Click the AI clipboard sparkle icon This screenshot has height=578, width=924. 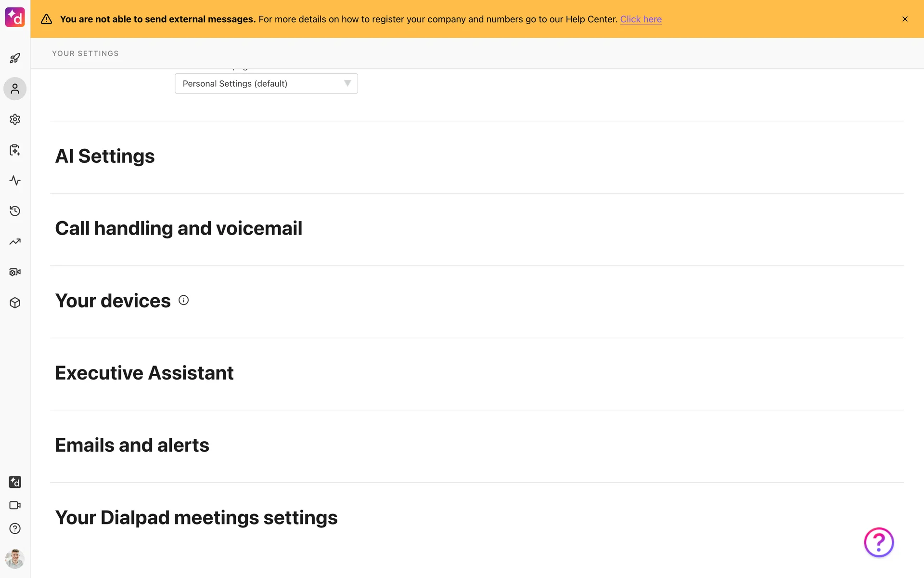pyautogui.click(x=15, y=150)
